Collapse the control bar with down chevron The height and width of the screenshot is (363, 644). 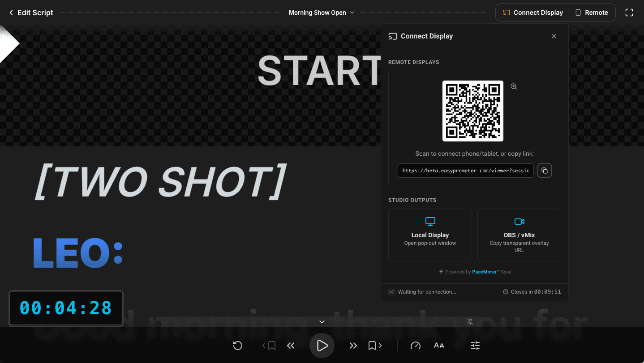click(x=322, y=322)
